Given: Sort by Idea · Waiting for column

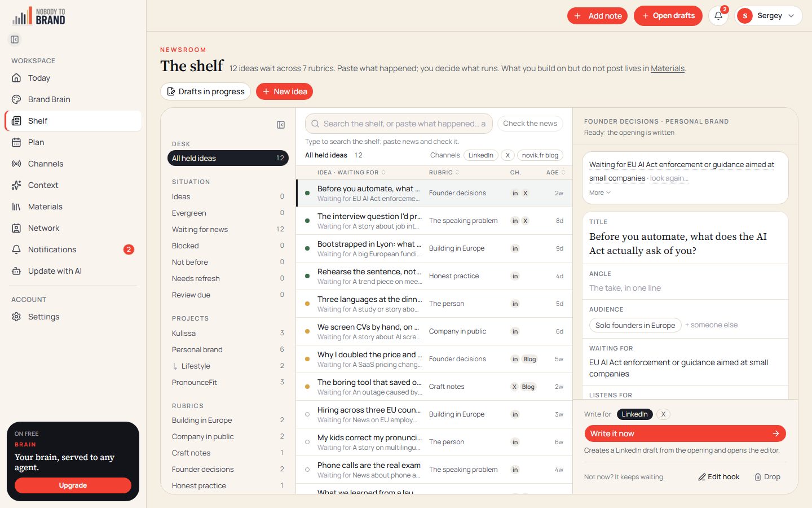Looking at the screenshot, I should pos(351,172).
